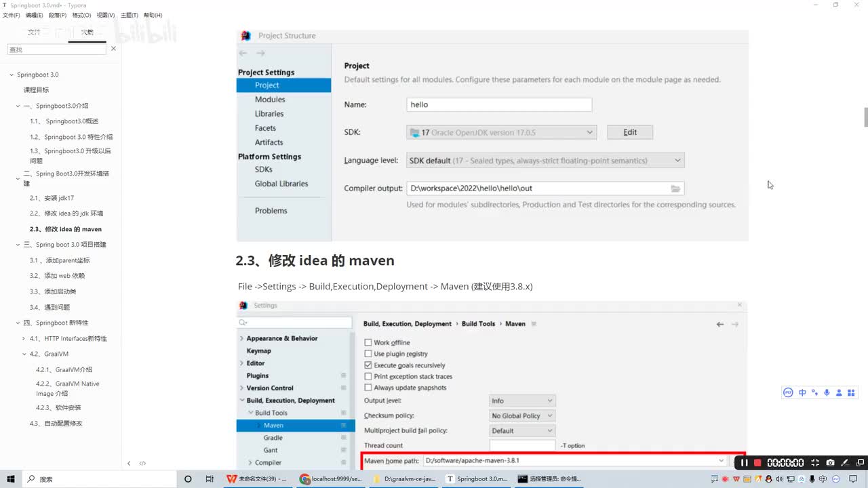Enable Print exception stack traces

368,376
